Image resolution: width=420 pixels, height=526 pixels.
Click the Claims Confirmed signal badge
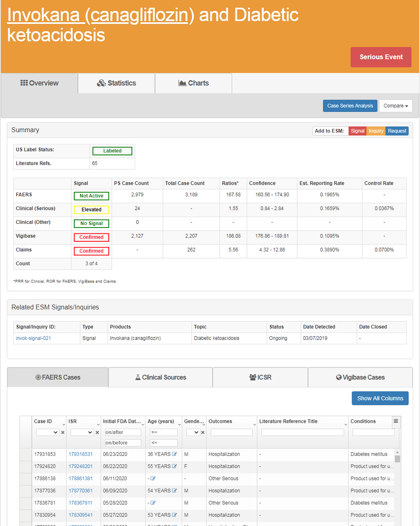[x=91, y=251]
